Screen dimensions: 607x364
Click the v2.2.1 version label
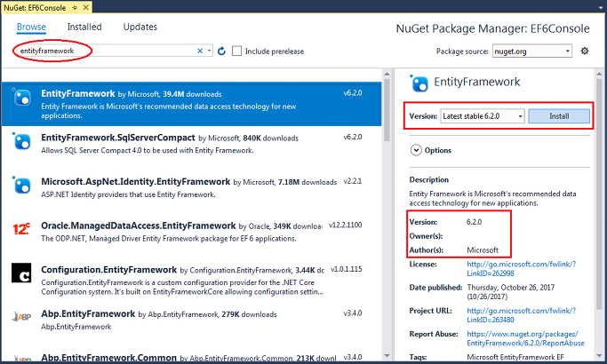pos(353,181)
